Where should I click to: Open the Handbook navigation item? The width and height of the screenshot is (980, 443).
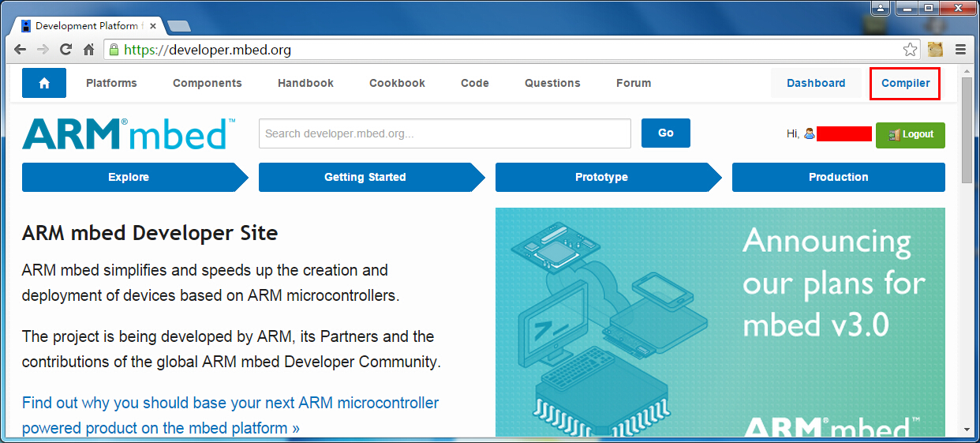pos(305,83)
